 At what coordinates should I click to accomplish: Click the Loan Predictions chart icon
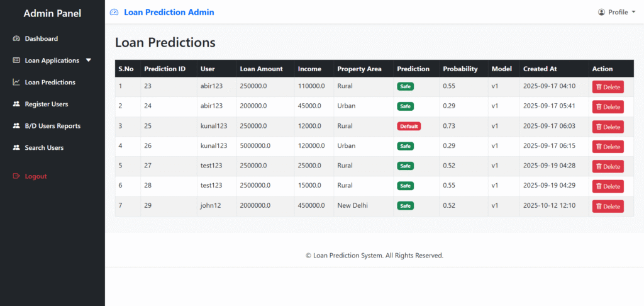click(16, 82)
